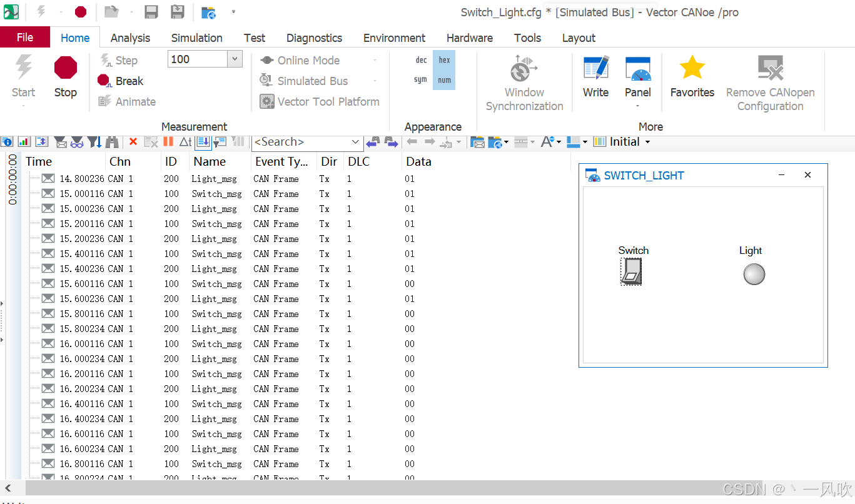Screen dimensions: 855x504
Task: Select hex number display
Action: tap(444, 60)
